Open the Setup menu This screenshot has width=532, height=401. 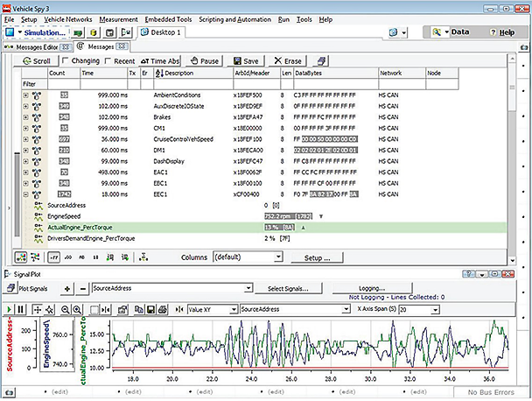pos(29,19)
